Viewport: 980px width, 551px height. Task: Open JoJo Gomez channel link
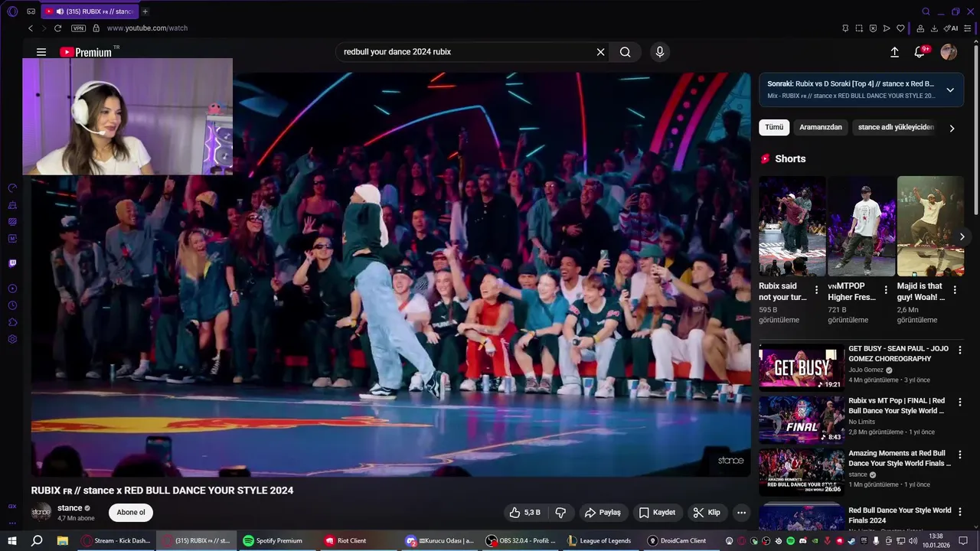click(x=866, y=370)
